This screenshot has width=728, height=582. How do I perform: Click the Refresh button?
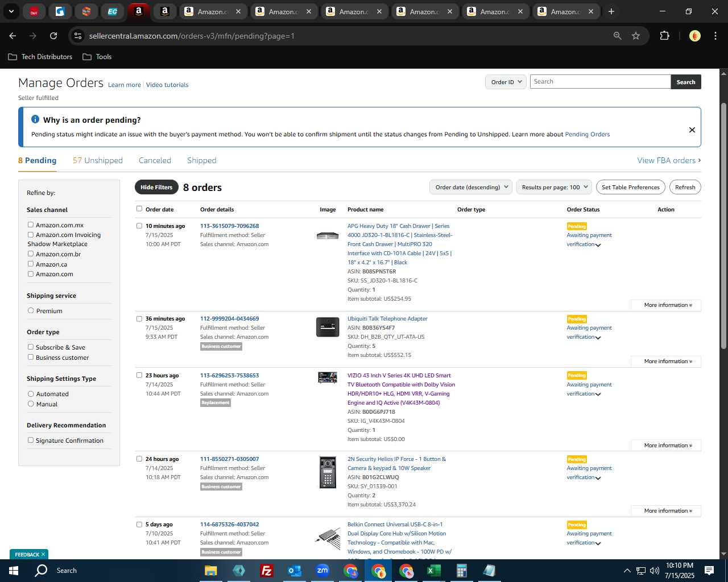[x=685, y=187]
